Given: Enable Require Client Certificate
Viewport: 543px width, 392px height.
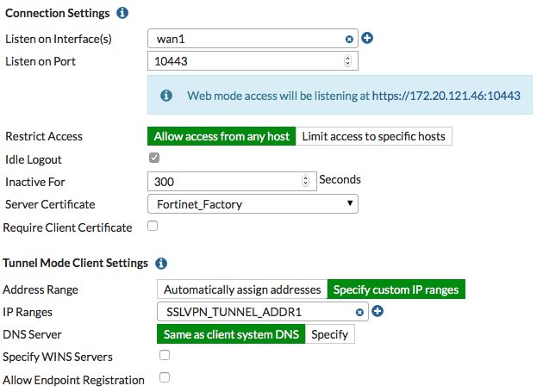Looking at the screenshot, I should click(153, 226).
